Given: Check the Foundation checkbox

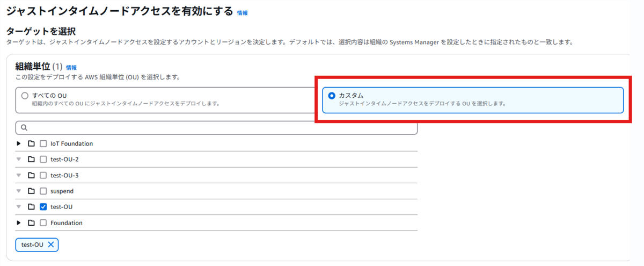Looking at the screenshot, I should click(x=43, y=222).
